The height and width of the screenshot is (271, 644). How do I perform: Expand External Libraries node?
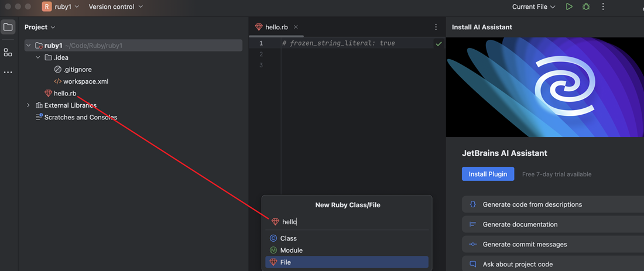tap(28, 105)
